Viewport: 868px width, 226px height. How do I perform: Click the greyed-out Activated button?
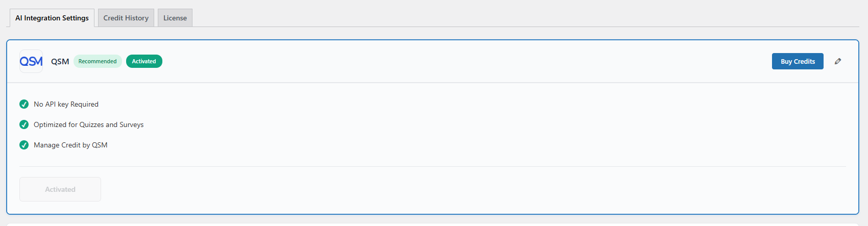(x=60, y=189)
